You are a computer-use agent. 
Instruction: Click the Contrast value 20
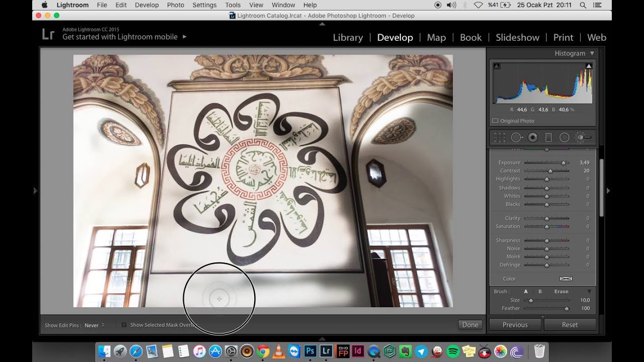[586, 171]
